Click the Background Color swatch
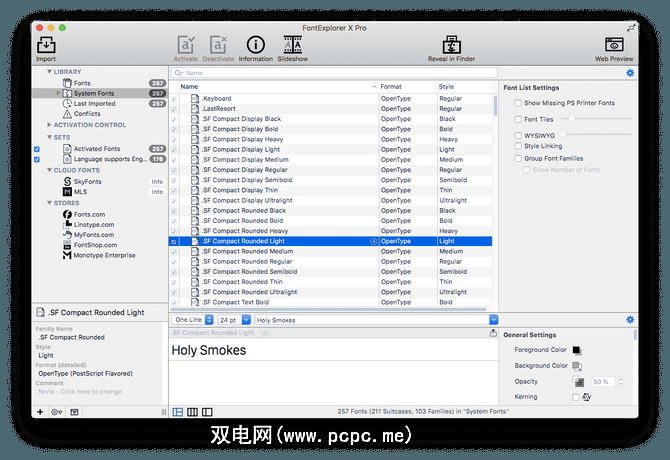670x460 pixels. (x=576, y=366)
